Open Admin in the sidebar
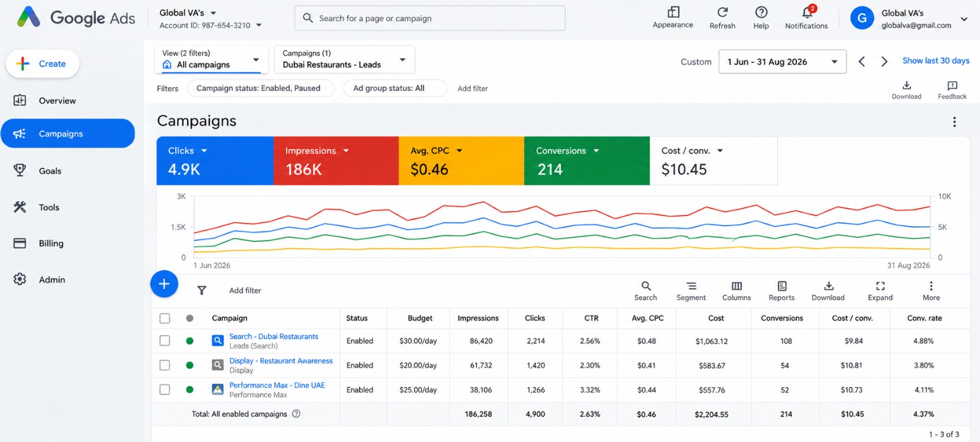980x442 pixels. point(67,280)
